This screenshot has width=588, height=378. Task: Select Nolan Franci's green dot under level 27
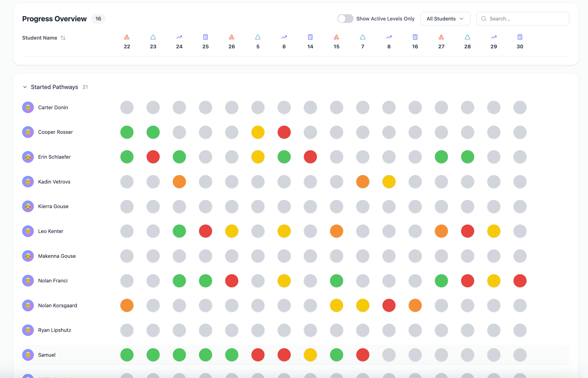[x=441, y=281]
